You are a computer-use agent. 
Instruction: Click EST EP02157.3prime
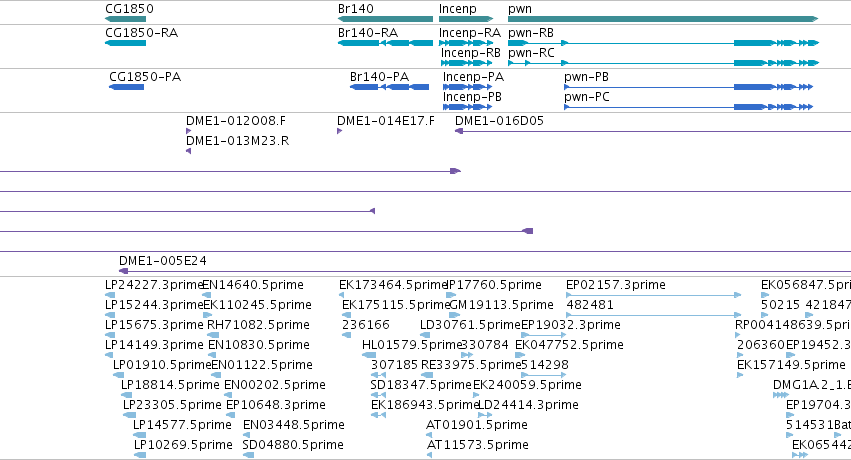point(615,285)
